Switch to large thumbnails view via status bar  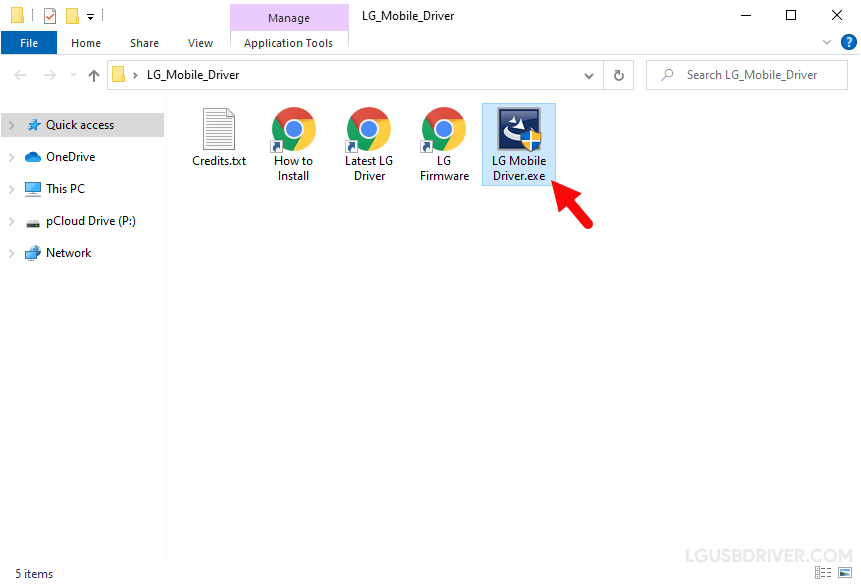pyautogui.click(x=845, y=573)
